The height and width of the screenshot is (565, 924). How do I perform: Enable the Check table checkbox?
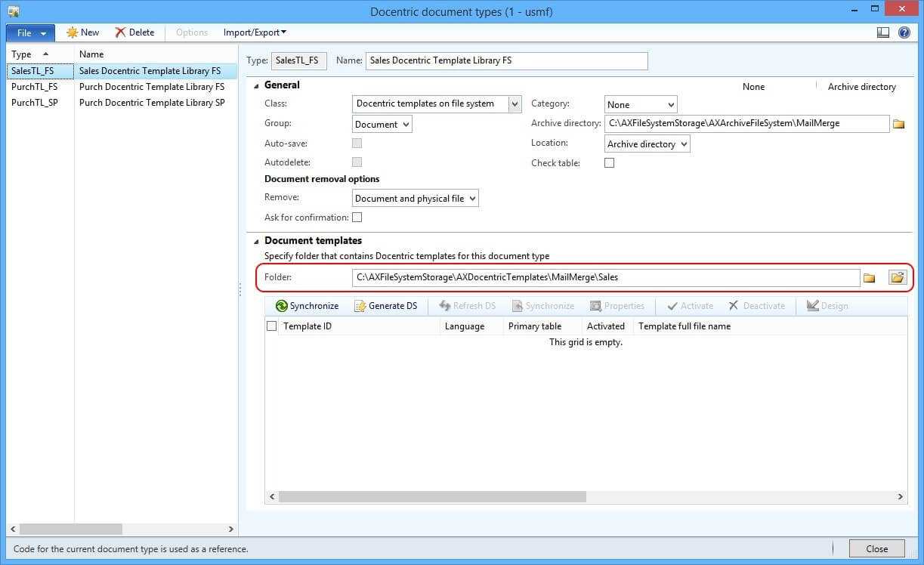point(610,163)
